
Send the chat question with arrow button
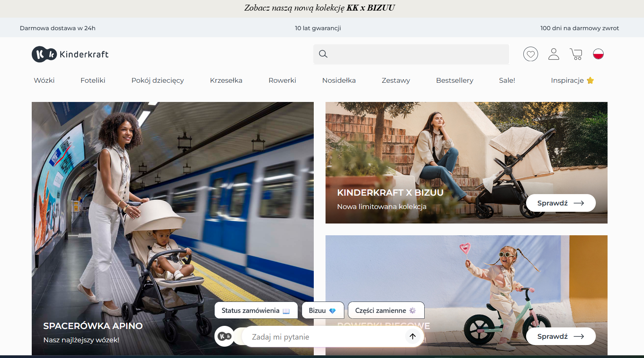pyautogui.click(x=412, y=336)
